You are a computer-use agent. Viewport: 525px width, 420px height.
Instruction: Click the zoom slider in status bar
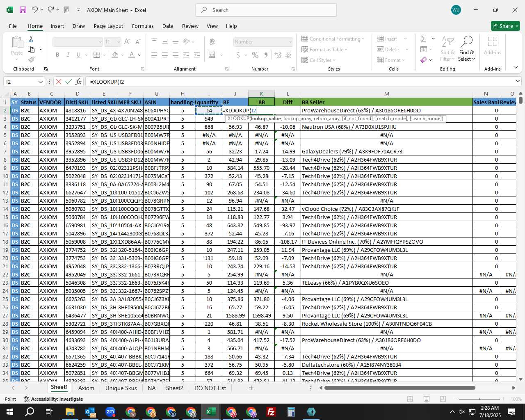tap(479, 399)
